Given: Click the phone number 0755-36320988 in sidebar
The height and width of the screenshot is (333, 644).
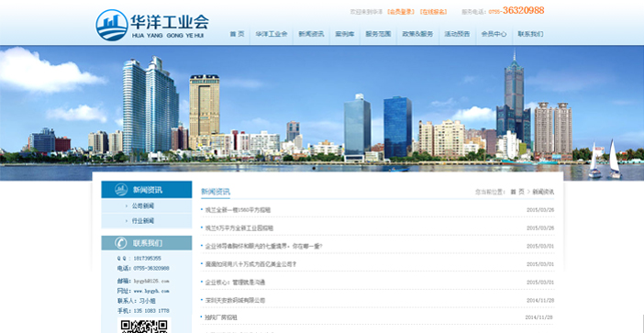Looking at the screenshot, I should pyautogui.click(x=151, y=268).
